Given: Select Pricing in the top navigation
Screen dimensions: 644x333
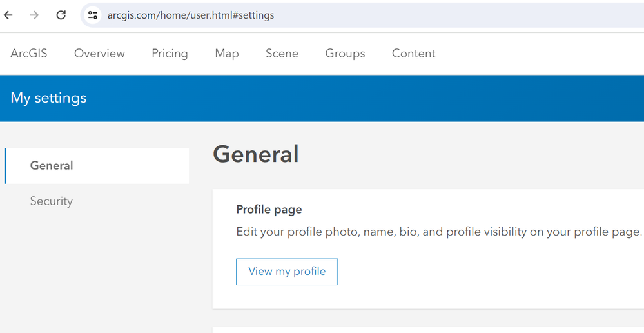Looking at the screenshot, I should (x=170, y=54).
